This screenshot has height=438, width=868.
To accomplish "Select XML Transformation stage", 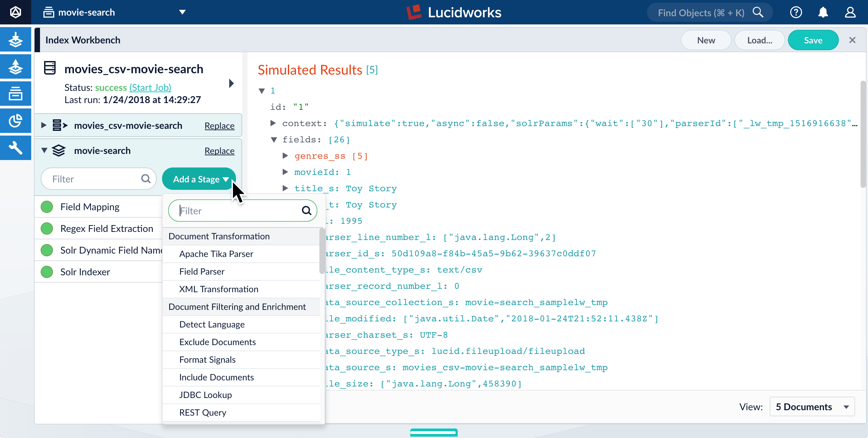I will (x=241, y=289).
